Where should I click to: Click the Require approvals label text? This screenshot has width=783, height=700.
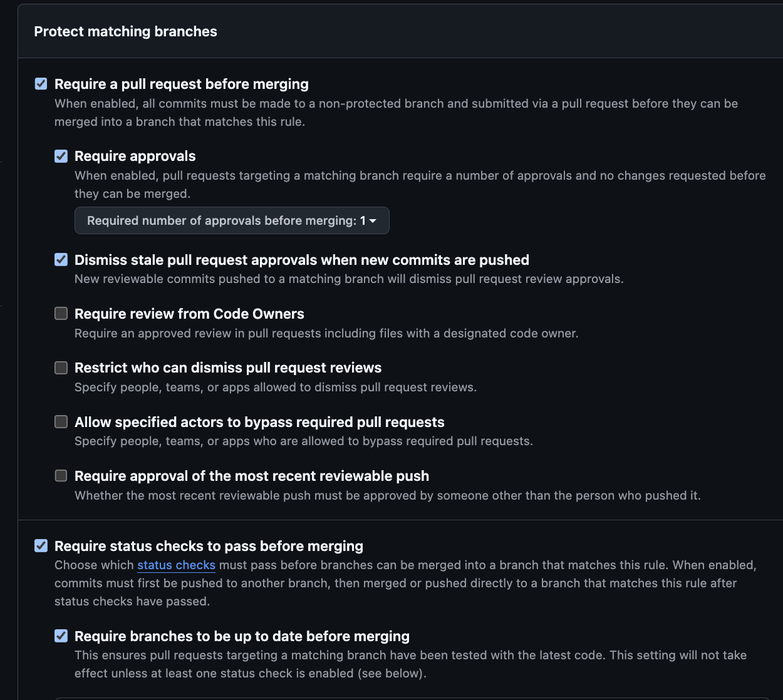[135, 156]
